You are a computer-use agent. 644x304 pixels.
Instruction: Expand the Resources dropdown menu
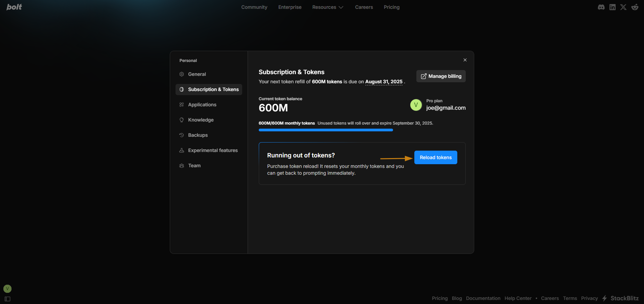pos(328,7)
